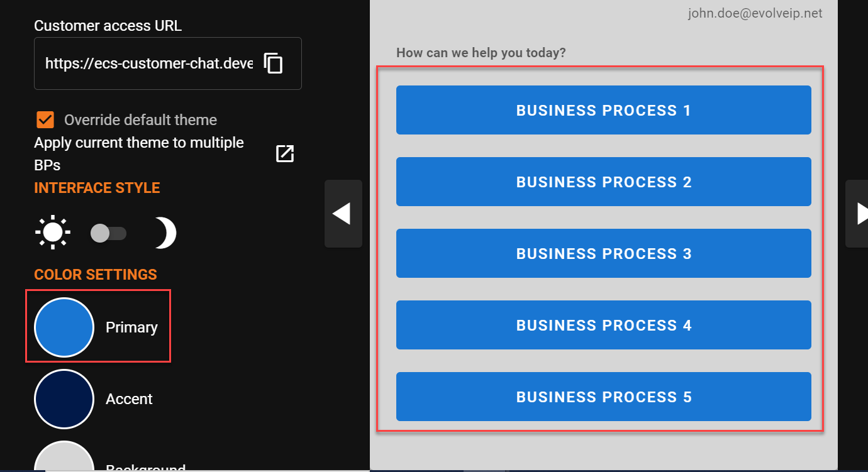Toggle the interface style light/dark switch
The width and height of the screenshot is (868, 472).
tap(108, 233)
